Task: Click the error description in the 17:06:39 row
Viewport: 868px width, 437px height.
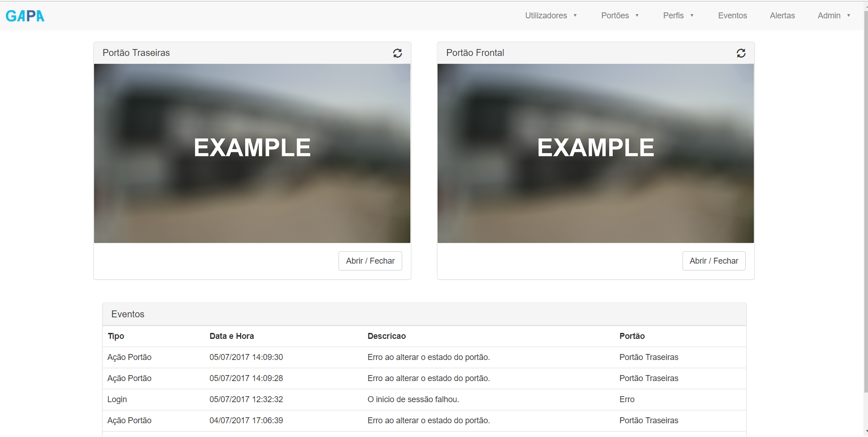Action: (429, 420)
